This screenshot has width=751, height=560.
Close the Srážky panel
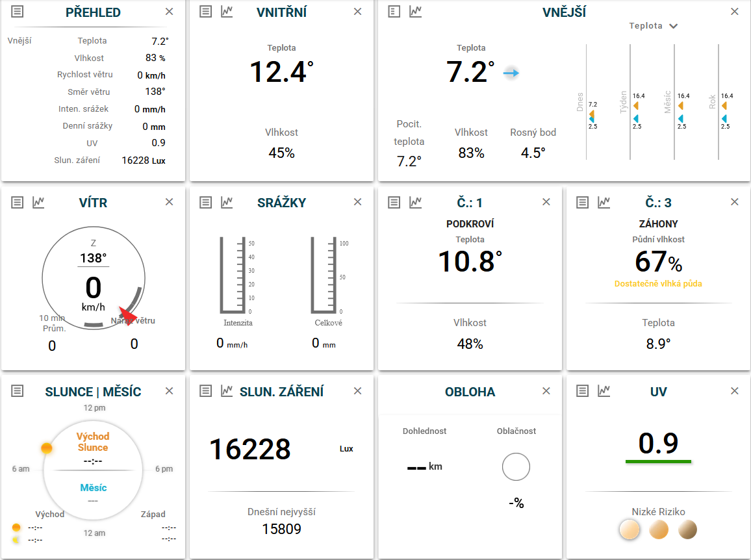[357, 202]
